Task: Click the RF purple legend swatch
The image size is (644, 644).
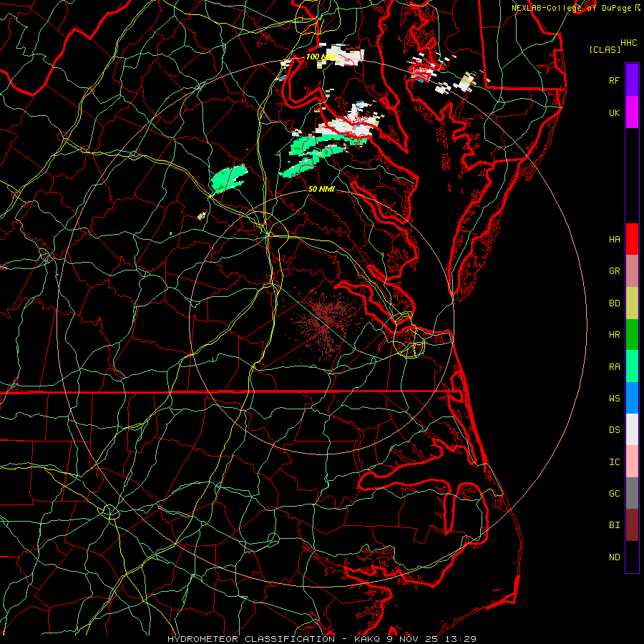Action: pos(632,80)
